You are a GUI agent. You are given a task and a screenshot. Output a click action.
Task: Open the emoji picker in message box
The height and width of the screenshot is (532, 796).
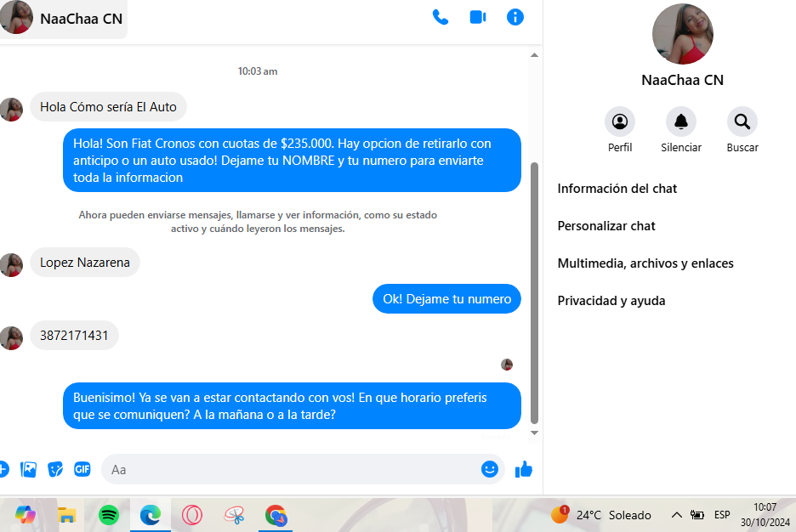(489, 469)
